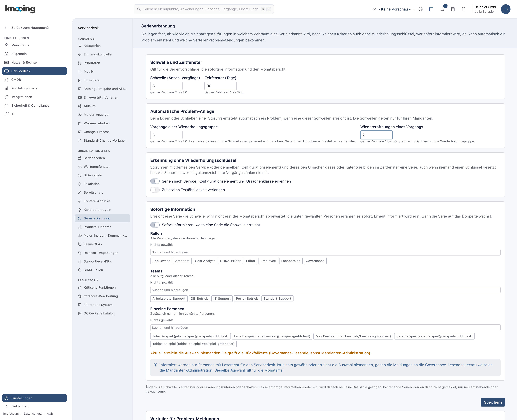Toggle Sofort informieren switch
The height and width of the screenshot is (420, 517).
coord(155,225)
